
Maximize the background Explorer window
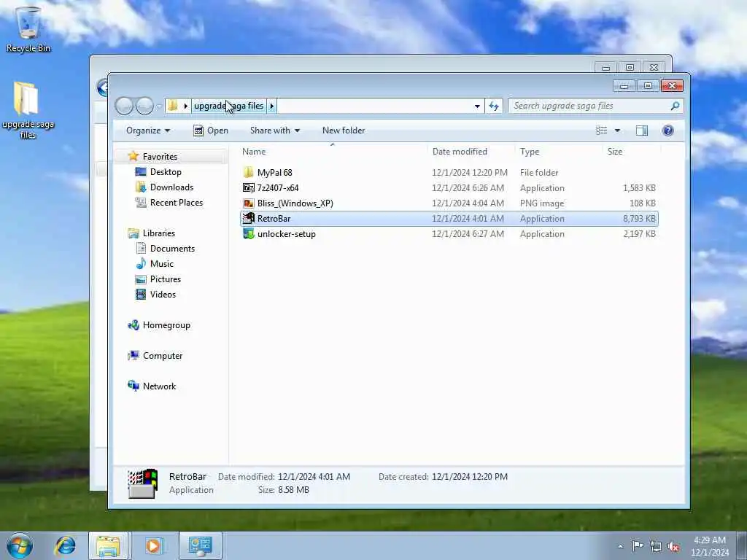(x=630, y=68)
